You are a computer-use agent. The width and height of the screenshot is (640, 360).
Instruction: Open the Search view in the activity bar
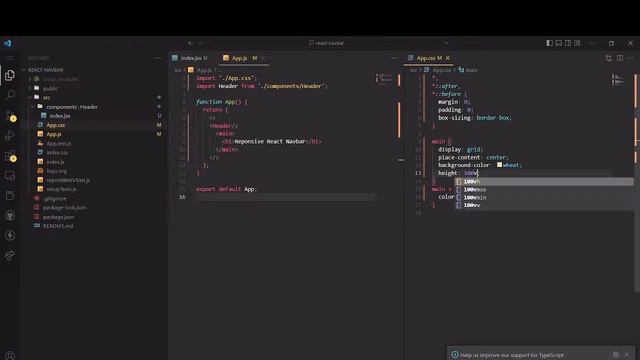tap(10, 95)
